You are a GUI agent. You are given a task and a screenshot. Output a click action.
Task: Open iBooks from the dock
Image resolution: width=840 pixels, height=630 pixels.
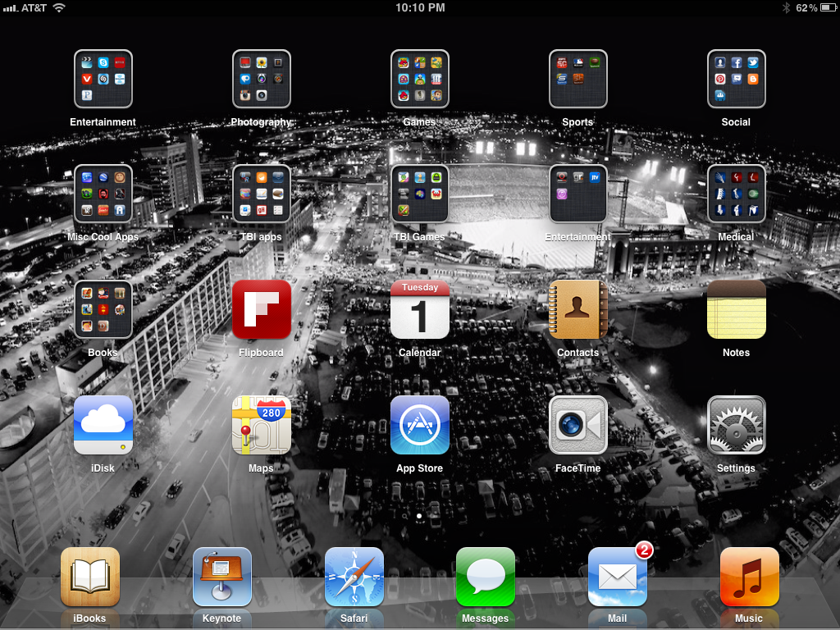point(90,577)
